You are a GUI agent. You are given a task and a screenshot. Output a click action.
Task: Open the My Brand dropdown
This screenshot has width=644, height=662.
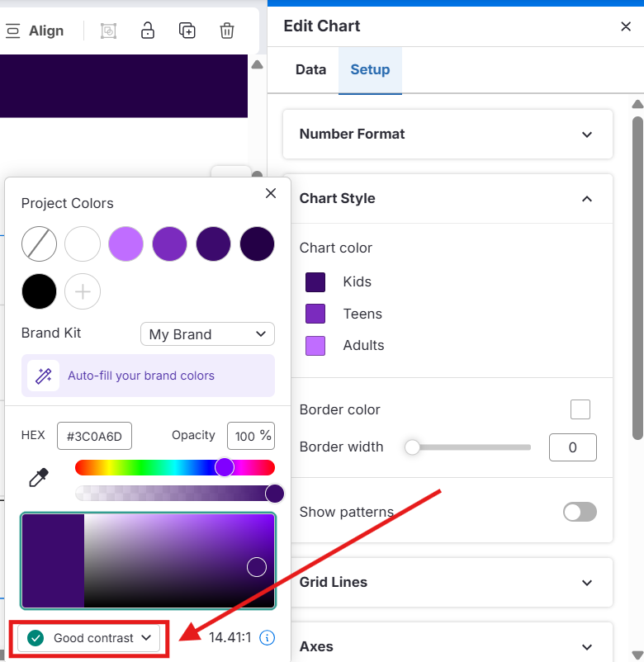click(x=207, y=334)
